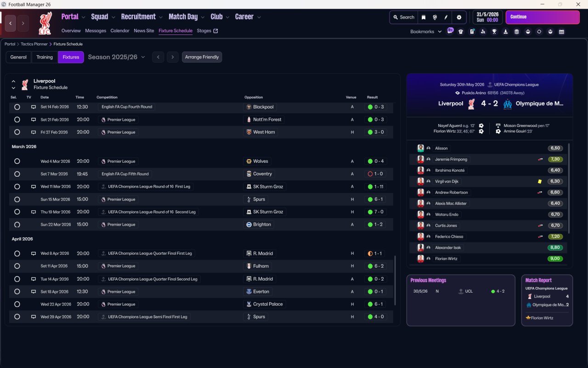Click the shirt shortcut icon
The width and height of the screenshot is (588, 368).
(461, 32)
